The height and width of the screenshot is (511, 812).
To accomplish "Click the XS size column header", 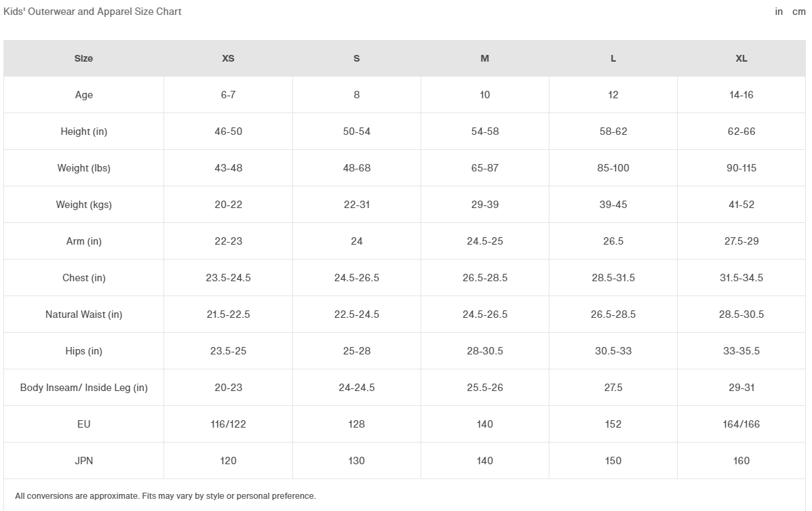I will (228, 58).
